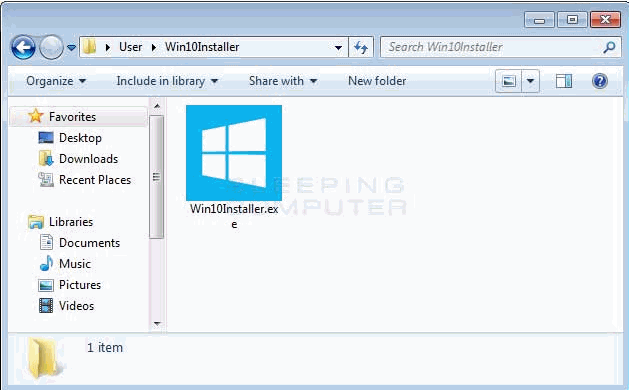629x390 pixels.
Task: Click the Recent Places icon
Action: coord(46,180)
